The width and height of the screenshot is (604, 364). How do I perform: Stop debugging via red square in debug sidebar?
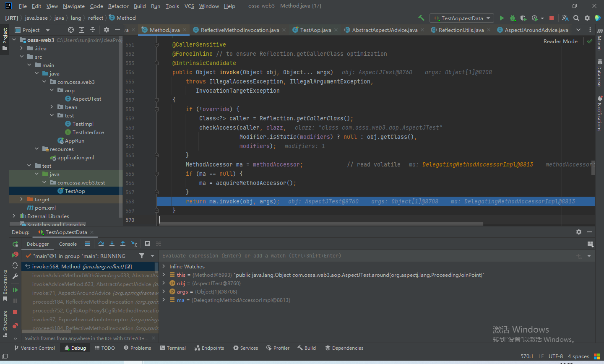coord(15,312)
